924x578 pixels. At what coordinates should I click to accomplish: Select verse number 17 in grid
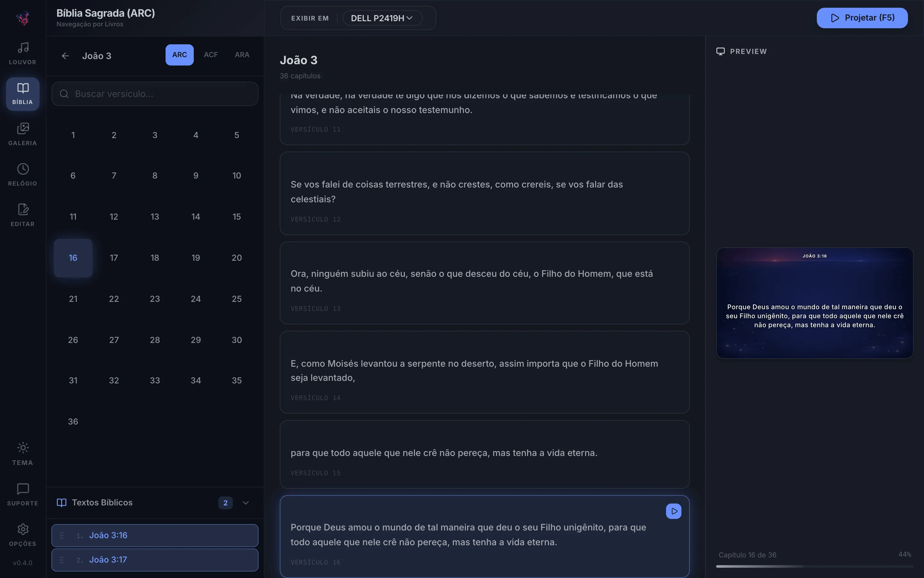coord(114,258)
